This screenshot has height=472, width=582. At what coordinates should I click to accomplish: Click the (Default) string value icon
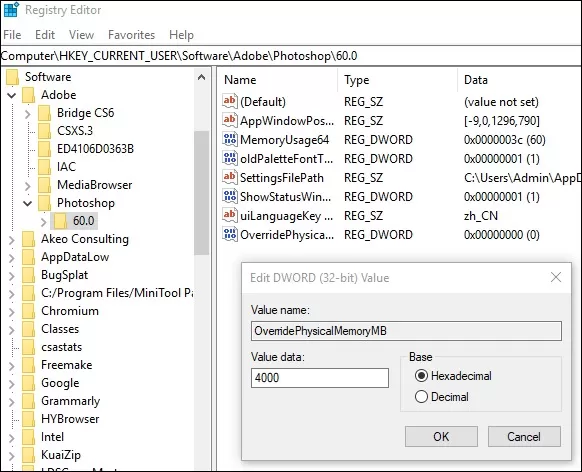pos(230,101)
